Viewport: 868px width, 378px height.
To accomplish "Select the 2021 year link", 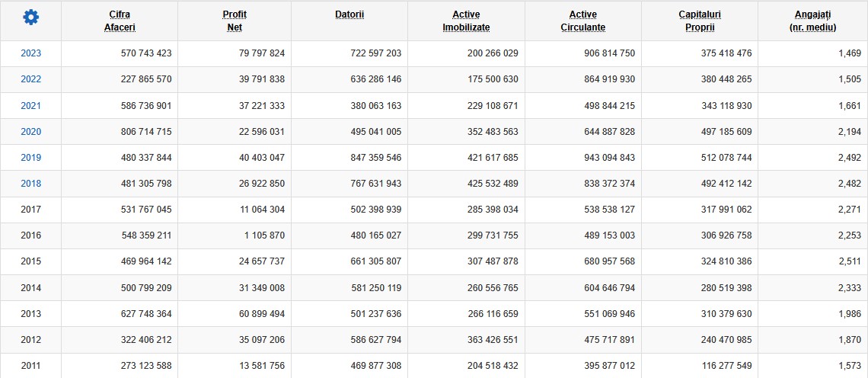I will (30, 105).
